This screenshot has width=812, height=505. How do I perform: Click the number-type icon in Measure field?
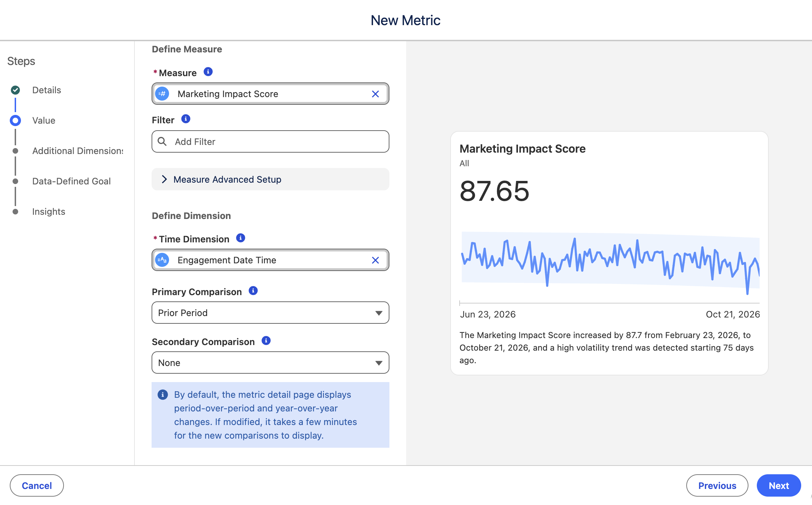pyautogui.click(x=162, y=94)
